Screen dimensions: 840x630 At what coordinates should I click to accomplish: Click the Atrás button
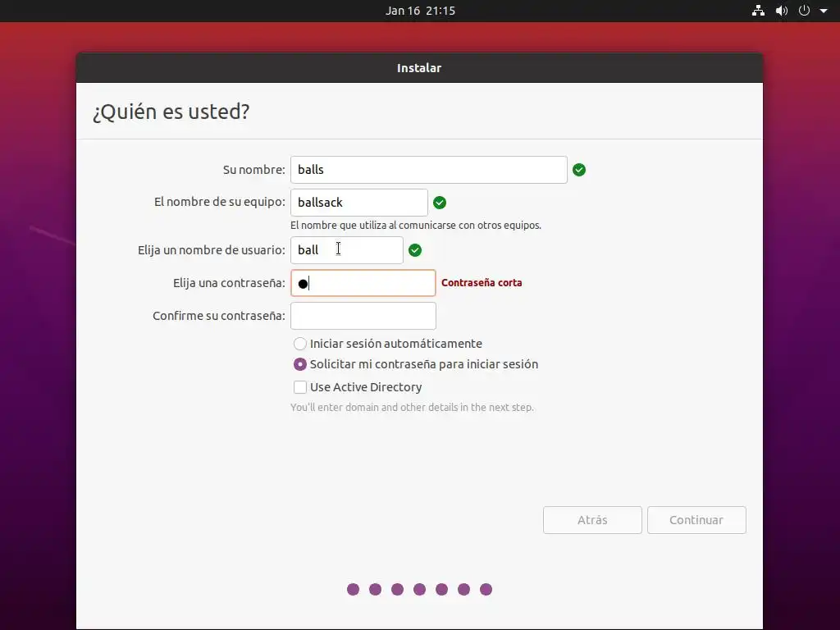592,520
